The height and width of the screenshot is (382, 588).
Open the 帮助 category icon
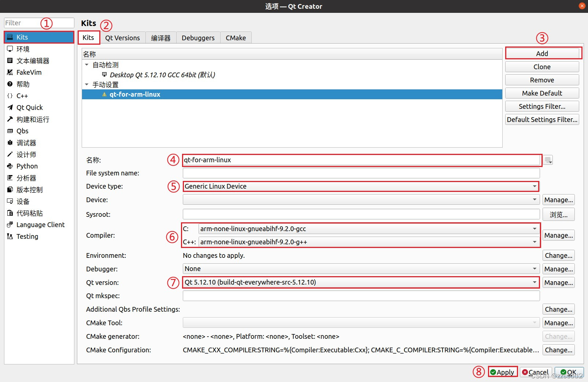(x=10, y=84)
